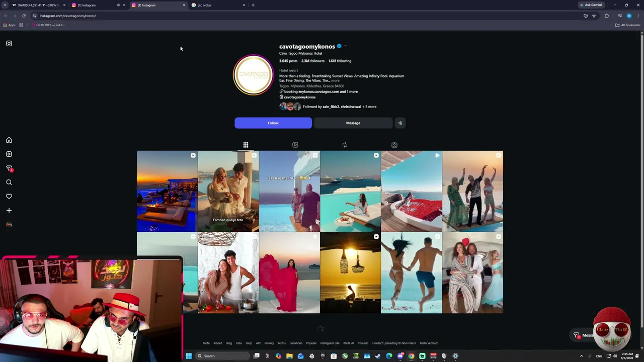Open the CS.MONEY bookmark

[48, 25]
